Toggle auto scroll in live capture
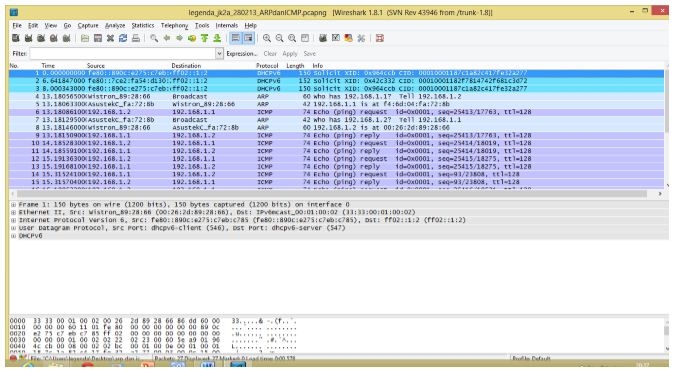Image resolution: width=679 pixels, height=371 pixels. [248, 38]
